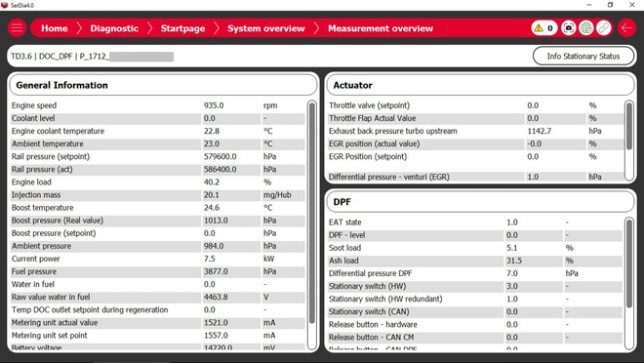Viewport: 644px width, 363px height.
Task: Click Rail pressure (setpoint) label
Action: (x=51, y=156)
